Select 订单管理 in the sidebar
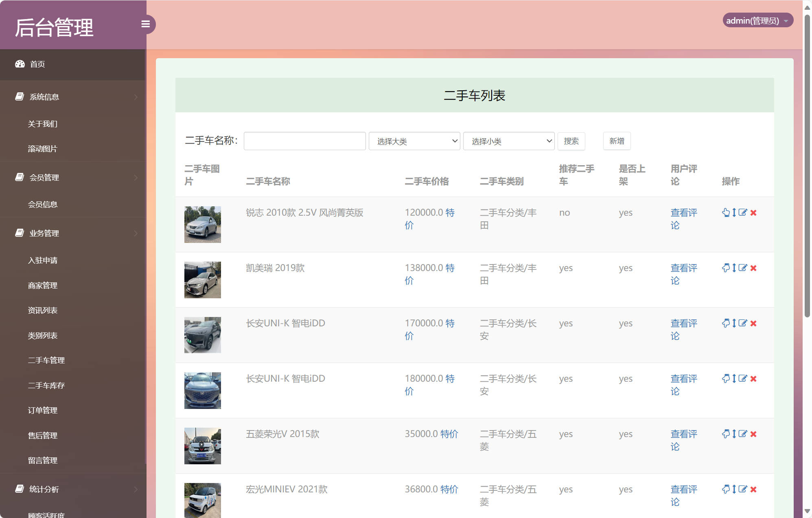Viewport: 812px width, 518px height. point(43,410)
